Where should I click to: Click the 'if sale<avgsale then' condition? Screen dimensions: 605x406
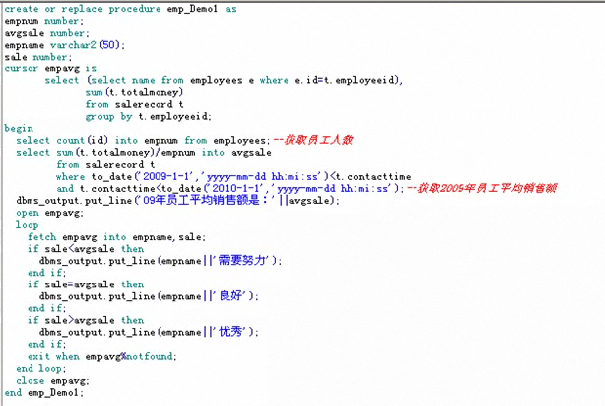pyautogui.click(x=86, y=249)
